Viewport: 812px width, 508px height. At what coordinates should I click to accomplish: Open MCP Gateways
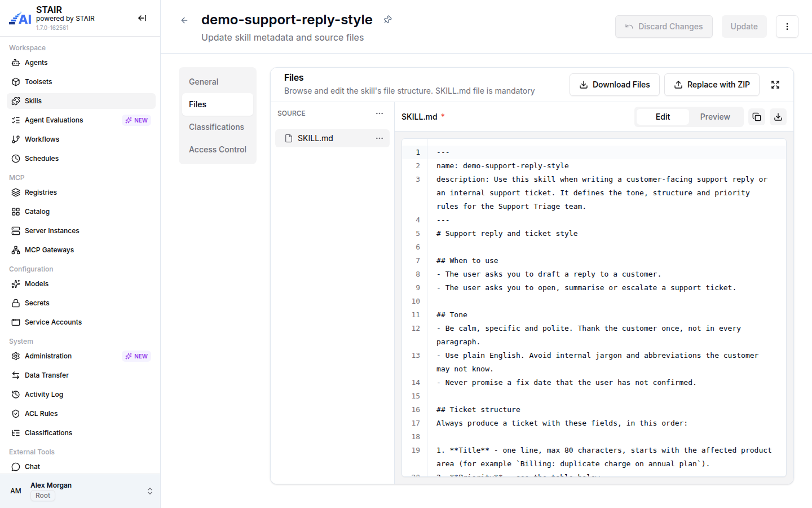tap(81, 250)
